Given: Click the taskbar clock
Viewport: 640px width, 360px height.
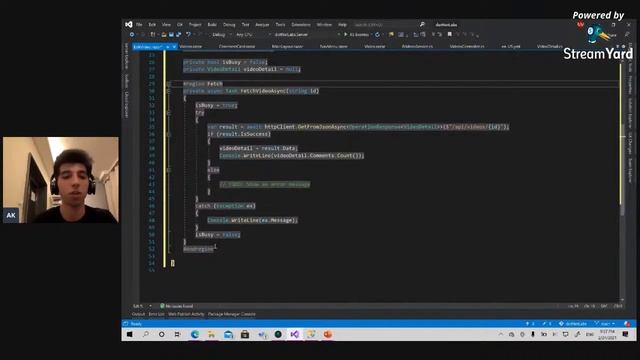Looking at the screenshot, I should coord(607,335).
